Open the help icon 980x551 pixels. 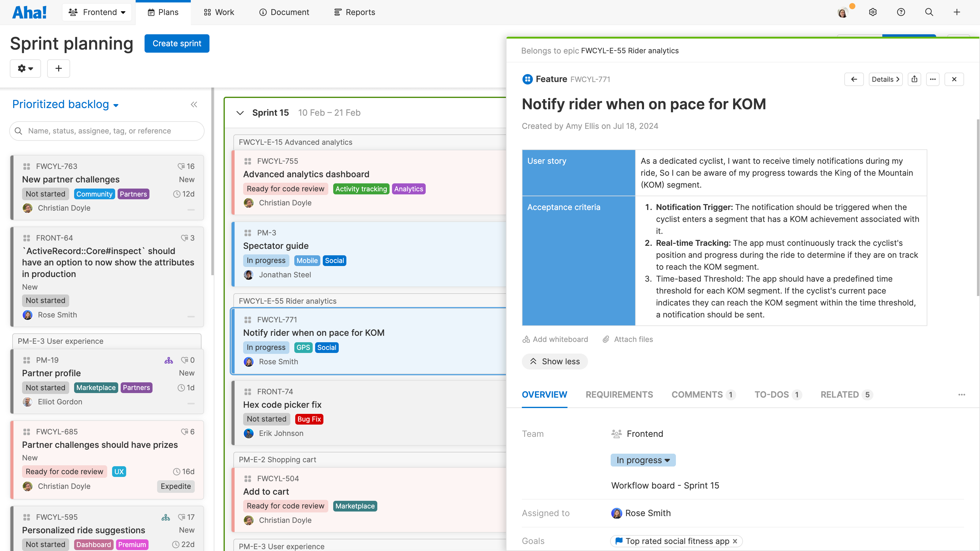(x=900, y=12)
